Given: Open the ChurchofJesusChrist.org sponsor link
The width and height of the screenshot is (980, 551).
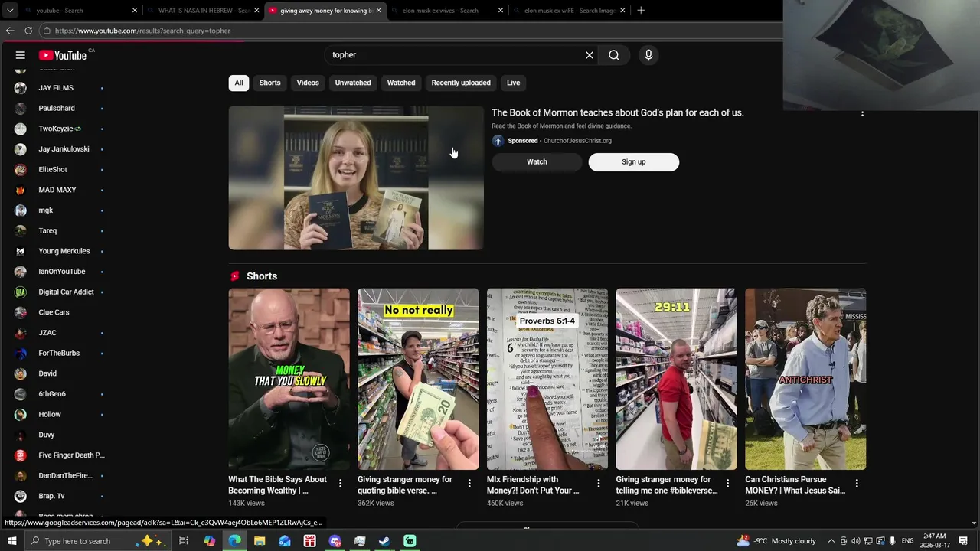Looking at the screenshot, I should coord(577,141).
